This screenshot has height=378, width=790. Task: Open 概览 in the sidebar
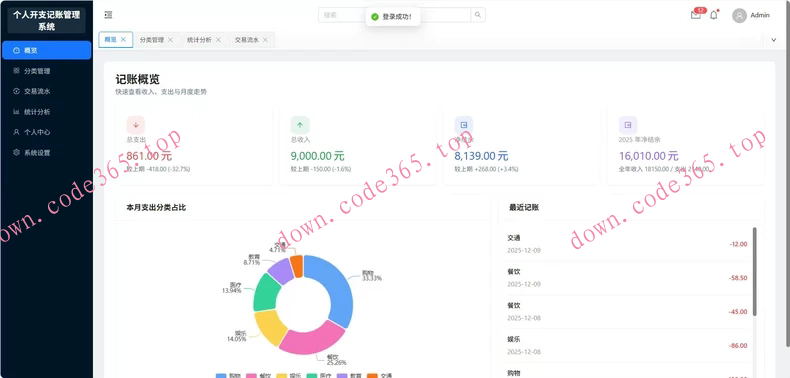46,50
